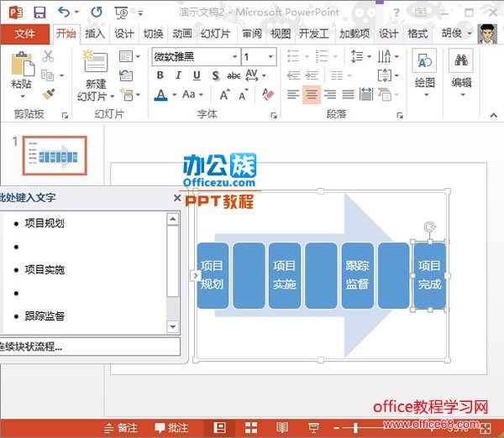Image resolution: width=504 pixels, height=438 pixels.
Task: Redo the last action
Action: tap(97, 13)
